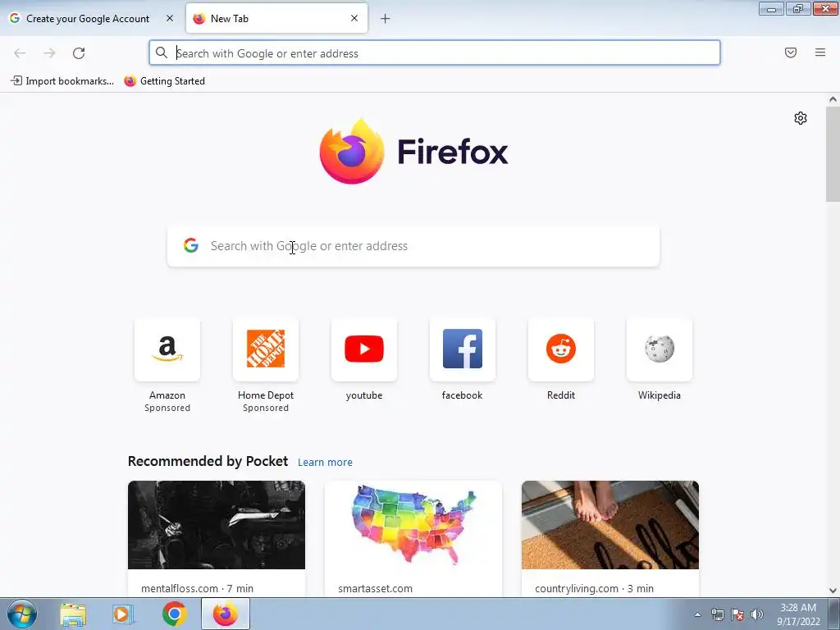Show hidden tray icons arrow
This screenshot has width=840, height=630.
(697, 614)
